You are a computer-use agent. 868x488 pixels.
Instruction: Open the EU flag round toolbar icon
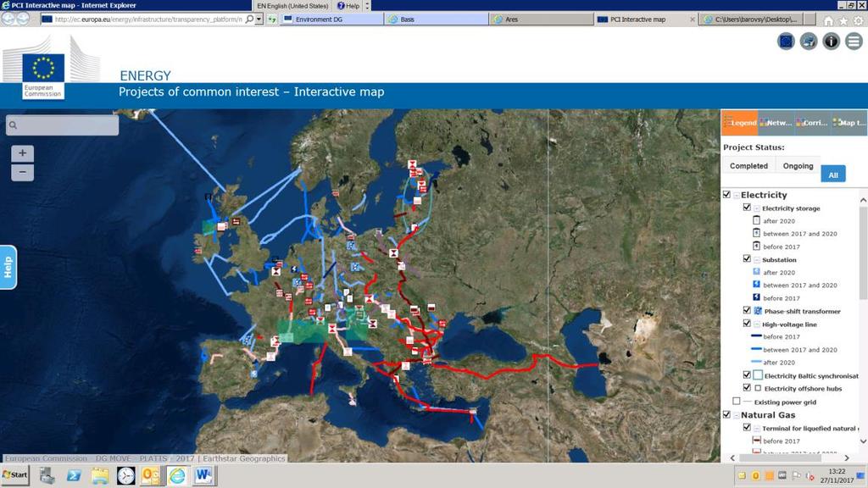786,41
